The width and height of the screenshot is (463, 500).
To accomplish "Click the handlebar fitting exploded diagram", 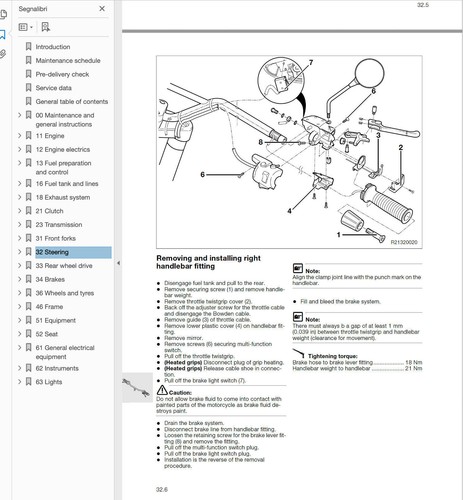I will (289, 152).
